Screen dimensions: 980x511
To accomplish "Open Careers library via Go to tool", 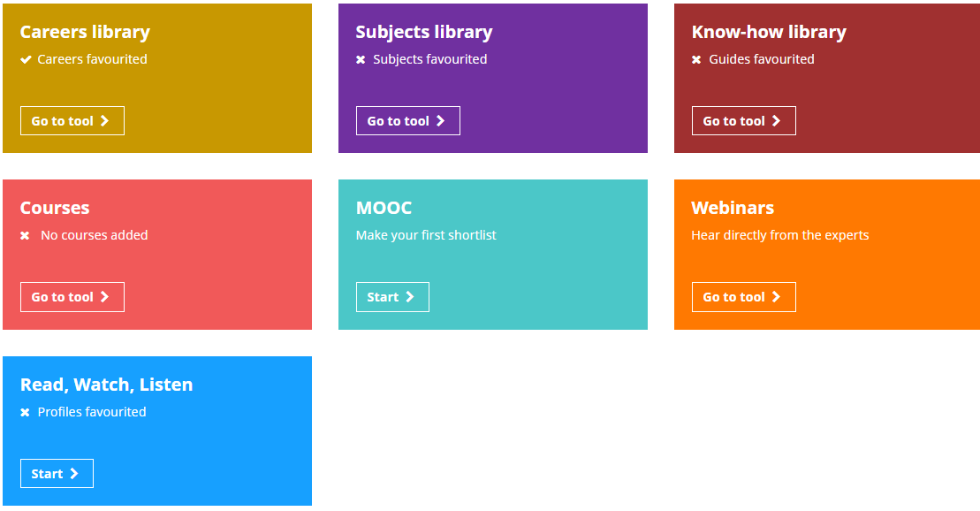I will click(72, 121).
